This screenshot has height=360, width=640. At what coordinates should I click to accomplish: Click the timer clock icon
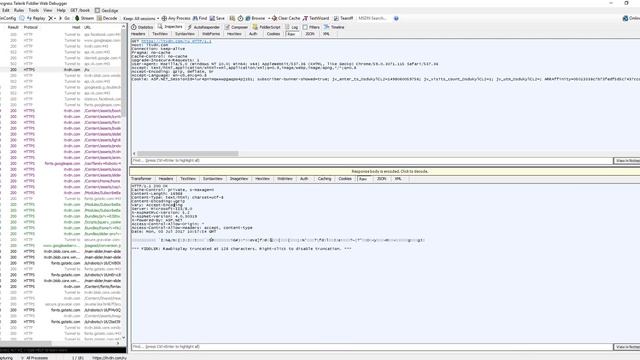pos(240,18)
